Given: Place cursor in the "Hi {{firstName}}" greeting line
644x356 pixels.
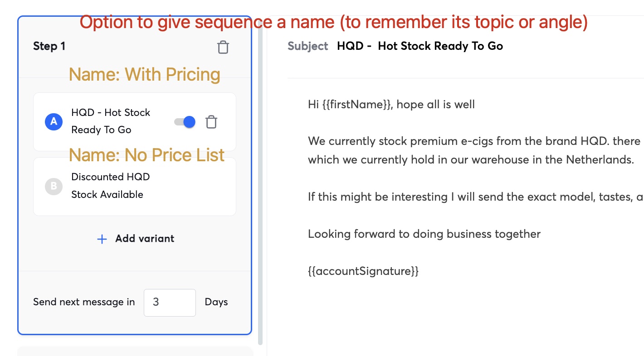Looking at the screenshot, I should (391, 105).
